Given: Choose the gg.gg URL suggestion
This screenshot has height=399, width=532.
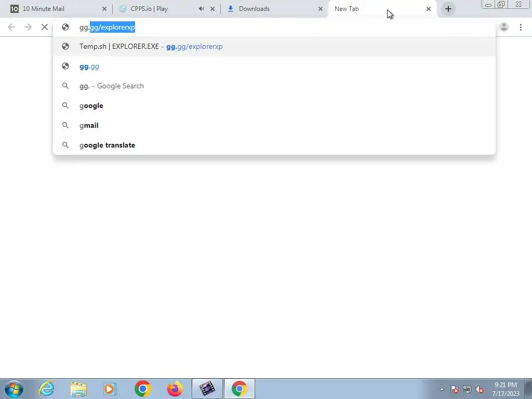Looking at the screenshot, I should click(274, 66).
